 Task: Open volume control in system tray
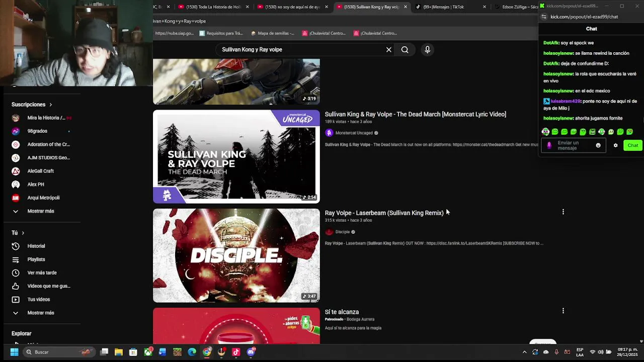click(x=601, y=352)
